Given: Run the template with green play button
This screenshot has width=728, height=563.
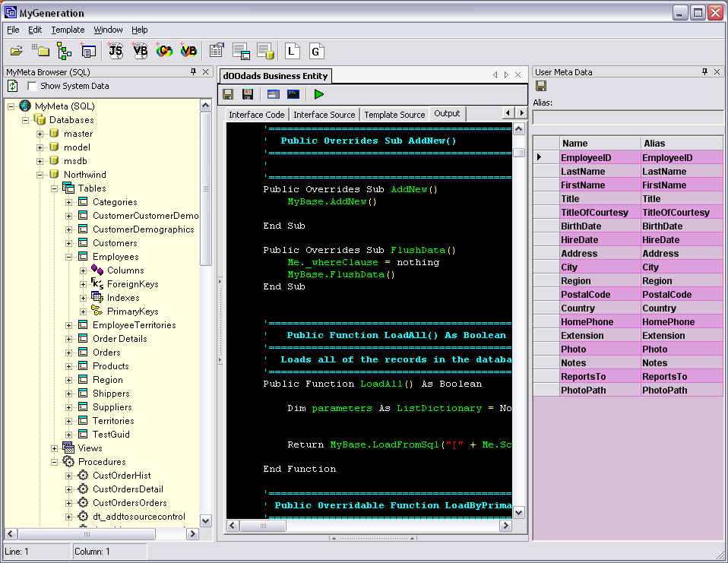Looking at the screenshot, I should click(319, 94).
